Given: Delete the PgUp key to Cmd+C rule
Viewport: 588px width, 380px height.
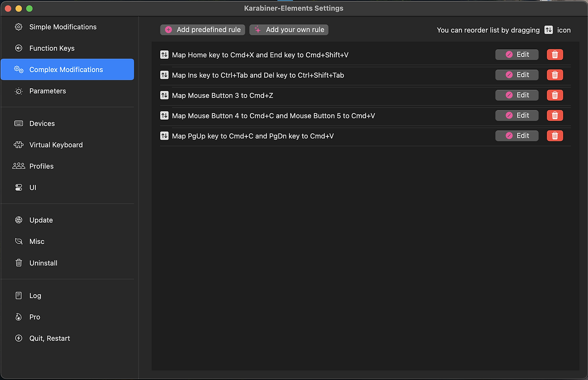Looking at the screenshot, I should pos(555,136).
